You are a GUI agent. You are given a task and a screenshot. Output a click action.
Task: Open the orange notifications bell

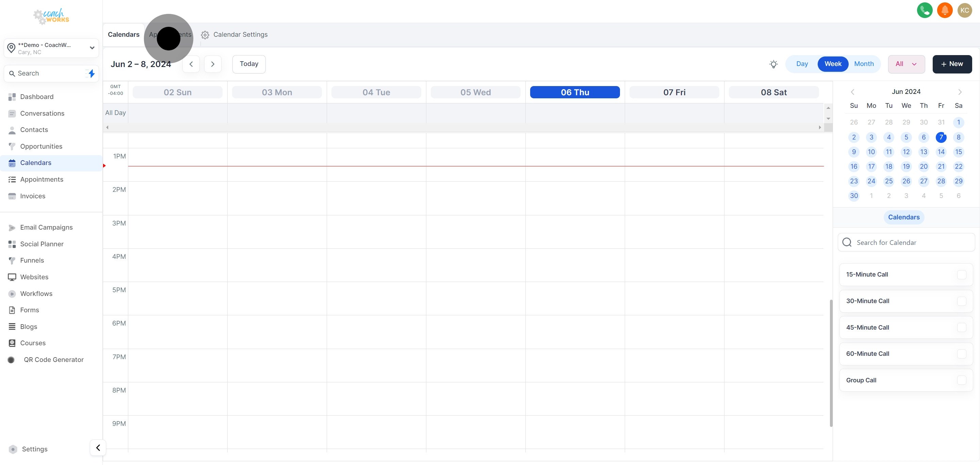[945, 10]
